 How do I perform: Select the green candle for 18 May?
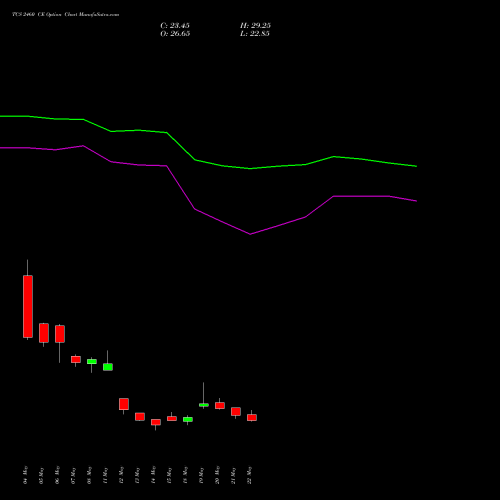click(x=188, y=419)
